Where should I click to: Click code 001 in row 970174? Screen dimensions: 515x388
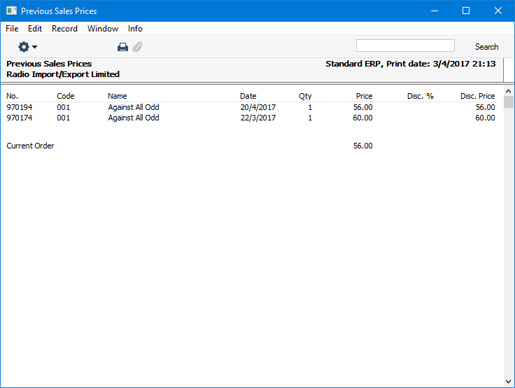63,118
